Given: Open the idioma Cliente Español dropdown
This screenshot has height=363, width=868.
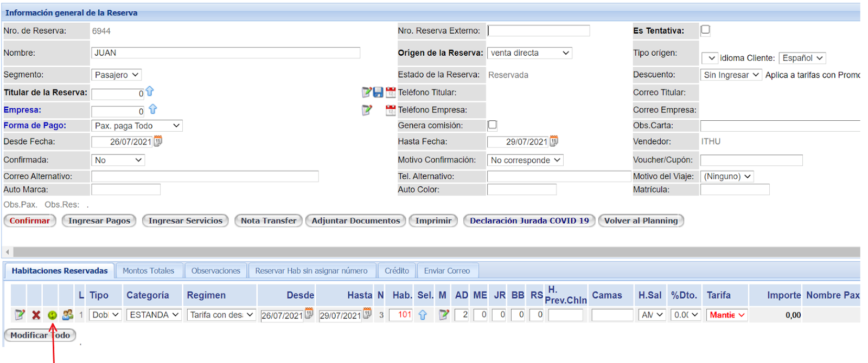Looking at the screenshot, I should (x=802, y=58).
